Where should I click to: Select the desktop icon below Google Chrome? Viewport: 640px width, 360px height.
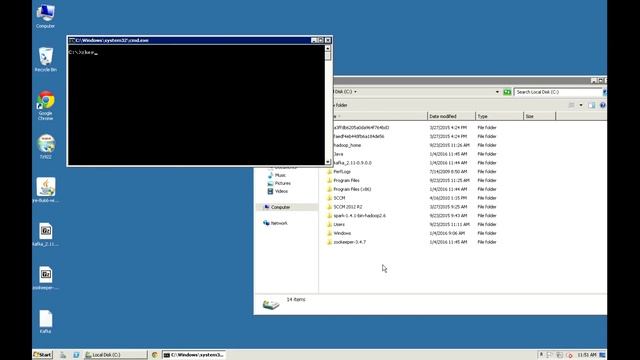point(45,147)
